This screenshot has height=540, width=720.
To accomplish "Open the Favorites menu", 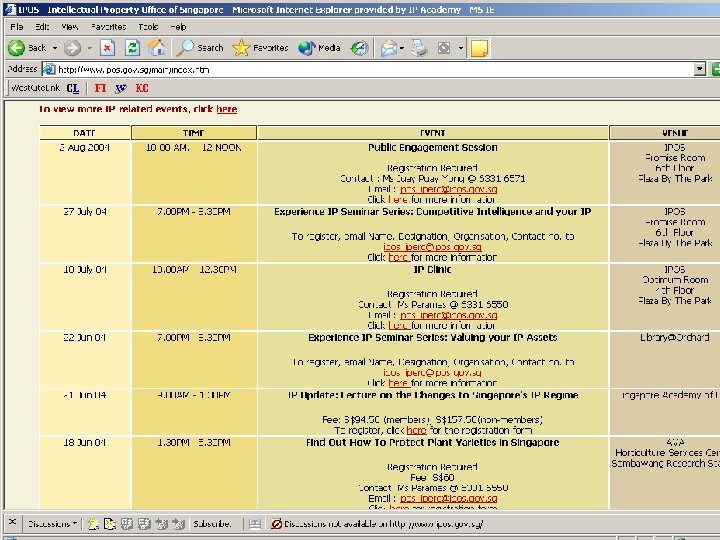I will coord(108,27).
